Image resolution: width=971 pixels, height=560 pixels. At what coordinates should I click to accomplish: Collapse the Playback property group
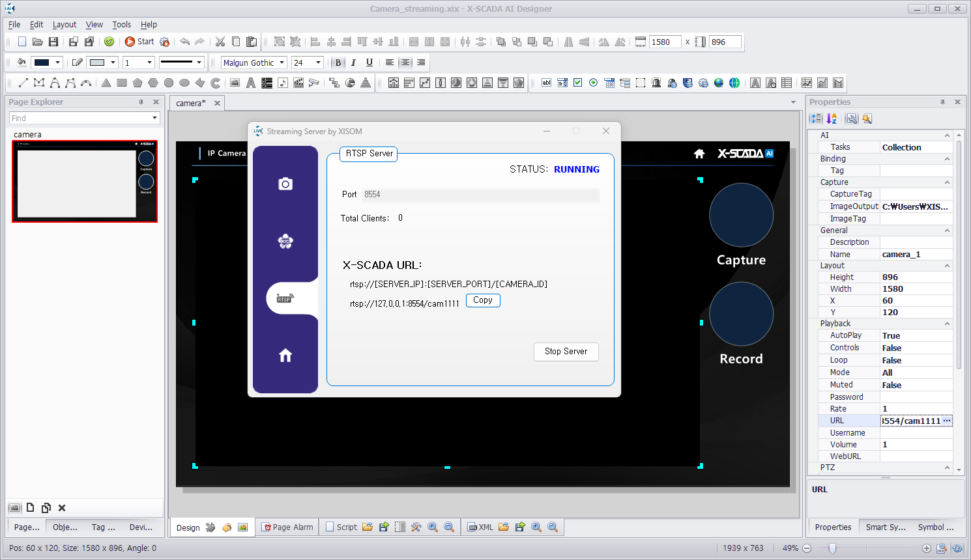click(947, 324)
